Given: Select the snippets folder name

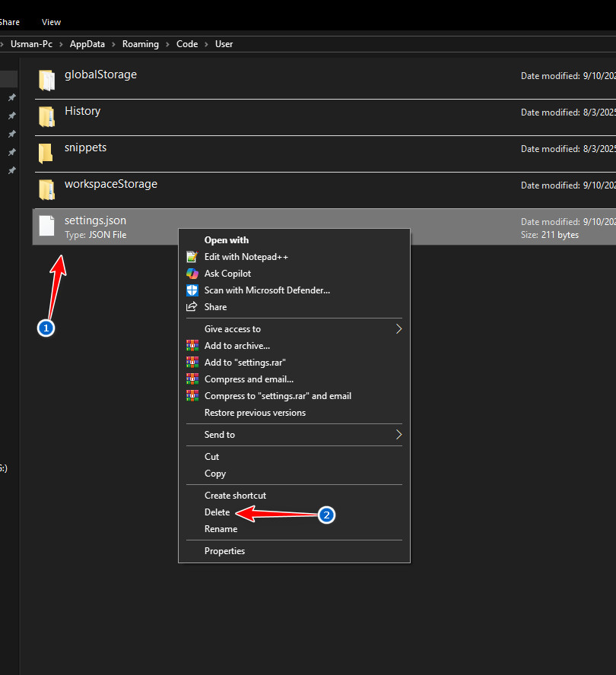Looking at the screenshot, I should (85, 147).
